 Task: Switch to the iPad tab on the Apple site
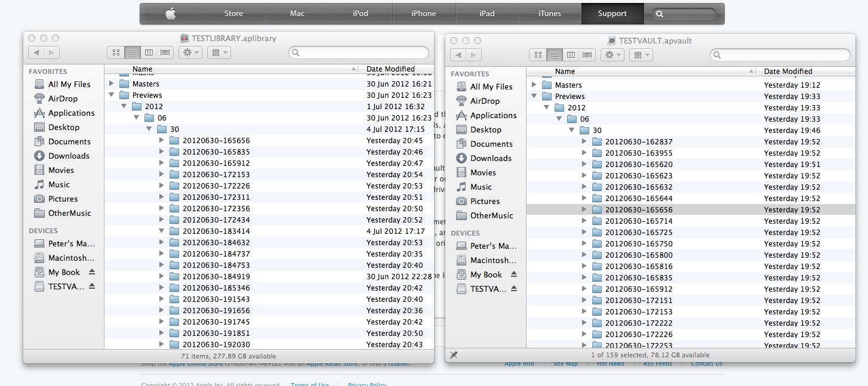point(487,14)
